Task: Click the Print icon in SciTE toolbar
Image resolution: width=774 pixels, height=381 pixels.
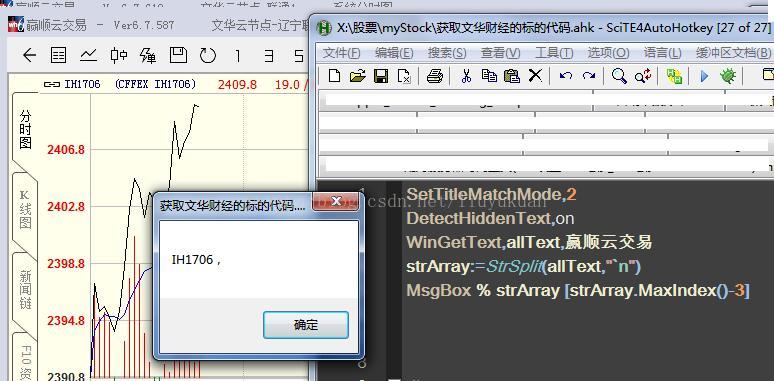Action: coord(435,76)
